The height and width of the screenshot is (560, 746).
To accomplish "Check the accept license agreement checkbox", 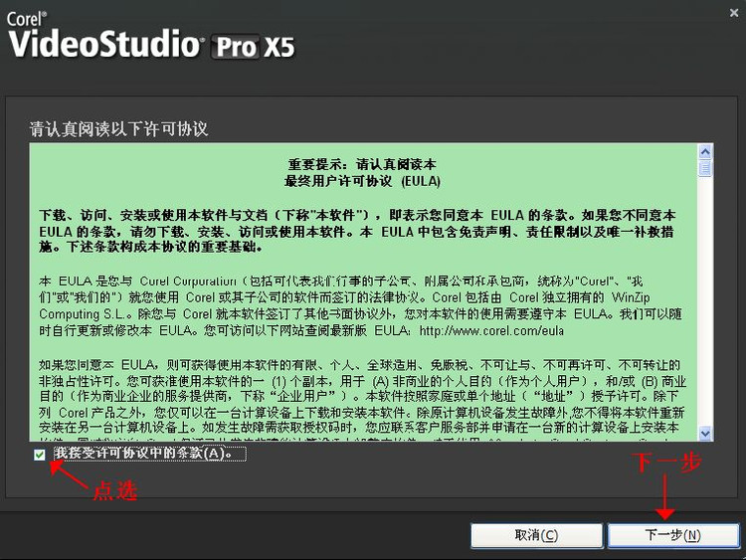I will click(x=40, y=455).
